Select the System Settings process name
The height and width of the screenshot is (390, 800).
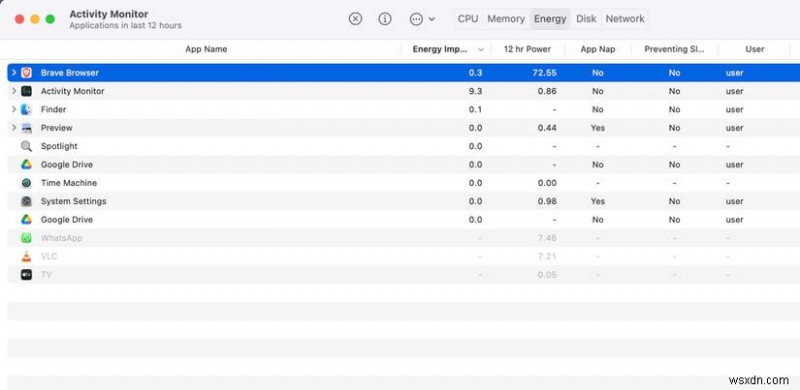73,201
